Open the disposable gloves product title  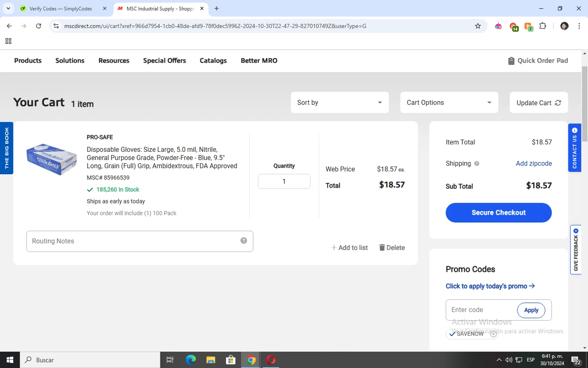pos(162,158)
